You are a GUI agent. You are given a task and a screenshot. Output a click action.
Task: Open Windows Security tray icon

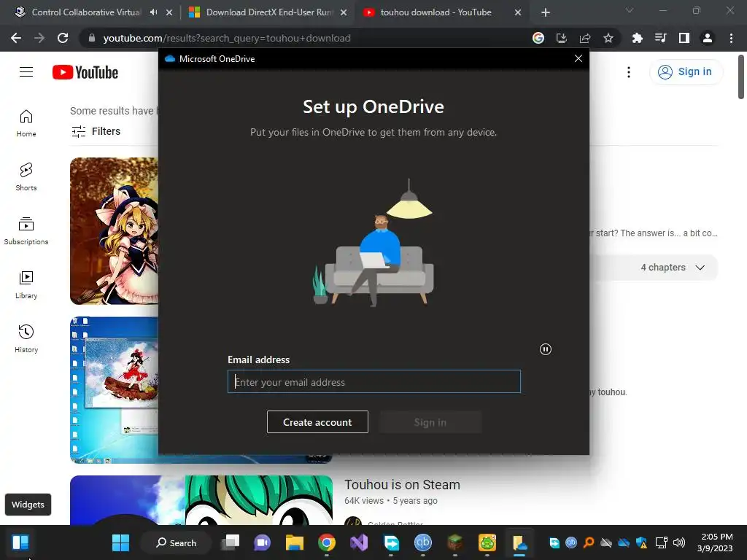[642, 542]
